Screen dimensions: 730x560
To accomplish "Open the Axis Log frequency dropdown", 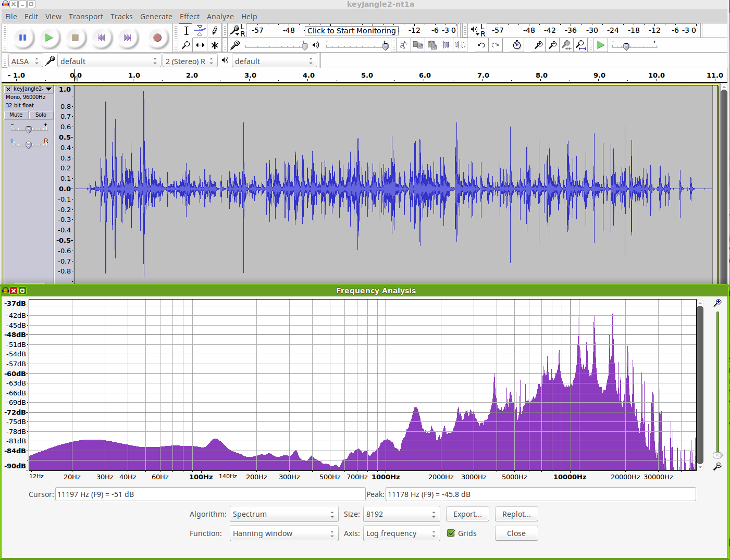I will tap(401, 533).
